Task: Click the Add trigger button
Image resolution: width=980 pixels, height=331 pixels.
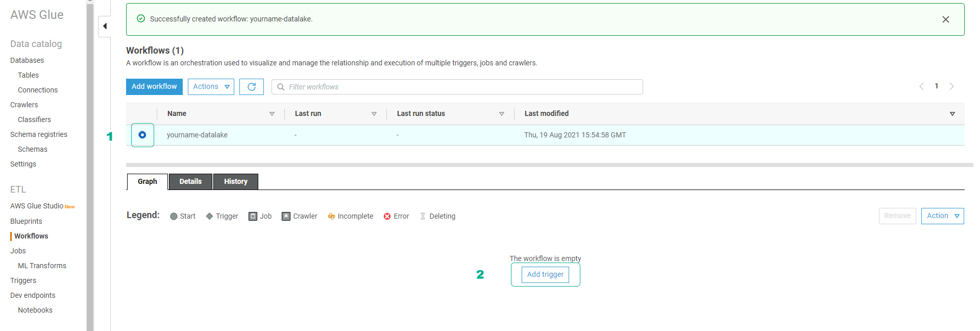Action: click(x=545, y=275)
